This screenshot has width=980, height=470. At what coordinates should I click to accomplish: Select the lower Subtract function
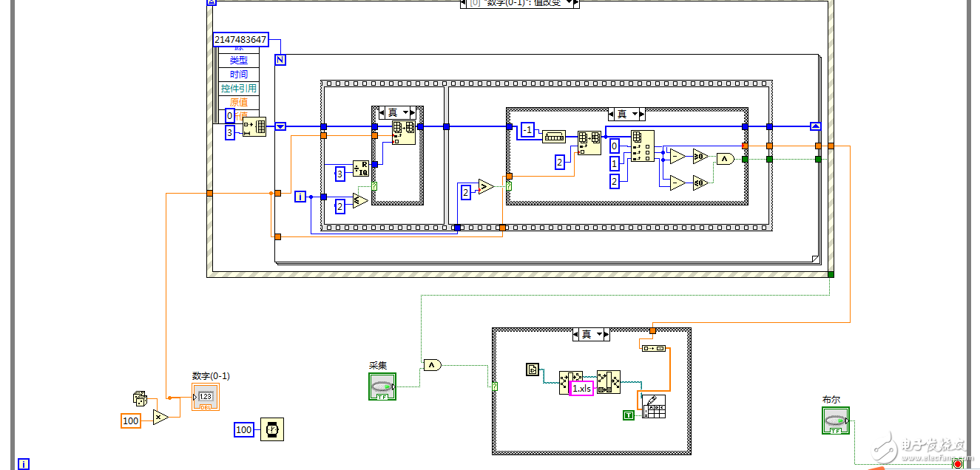pyautogui.click(x=677, y=183)
